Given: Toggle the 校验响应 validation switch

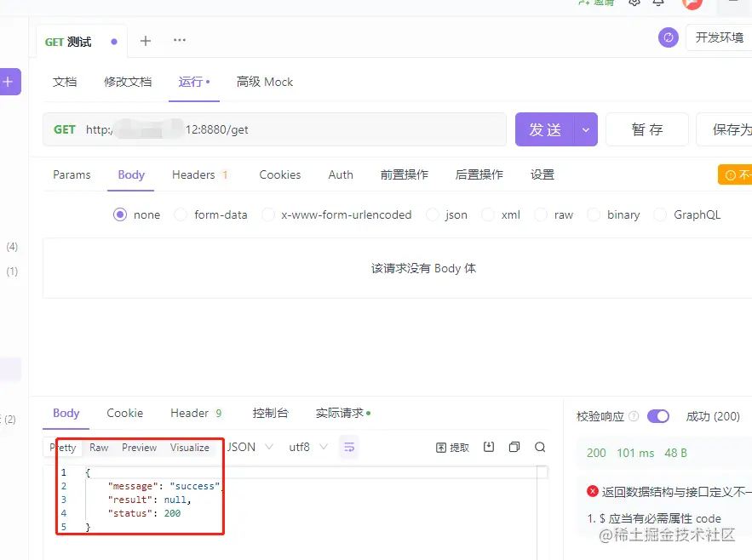Looking at the screenshot, I should (658, 416).
